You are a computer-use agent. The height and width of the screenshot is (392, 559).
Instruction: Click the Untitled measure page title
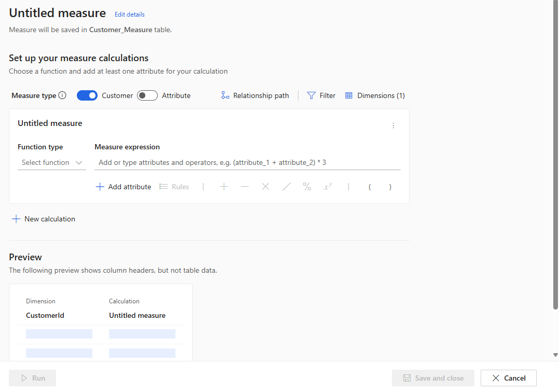tap(58, 13)
